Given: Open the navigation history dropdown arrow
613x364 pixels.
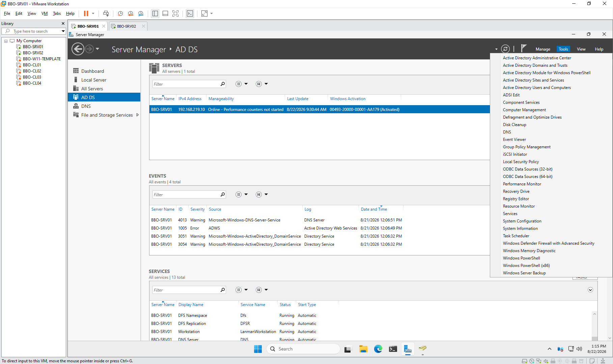Looking at the screenshot, I should [x=97, y=49].
